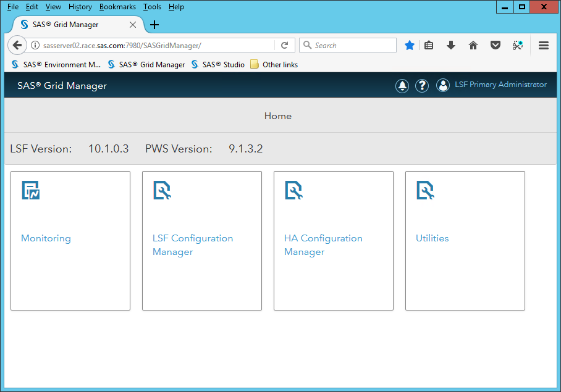Click the search magnifier icon
This screenshot has height=392, width=561.
(307, 45)
